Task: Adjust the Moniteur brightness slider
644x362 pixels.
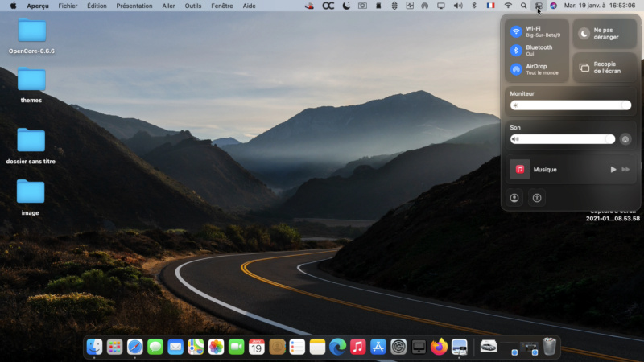Action: 571,105
